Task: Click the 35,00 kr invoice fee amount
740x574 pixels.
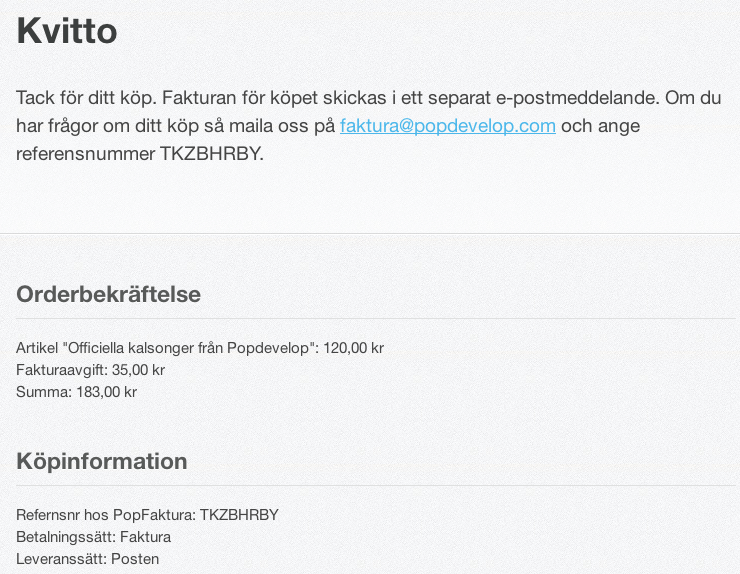Action: coord(138,370)
